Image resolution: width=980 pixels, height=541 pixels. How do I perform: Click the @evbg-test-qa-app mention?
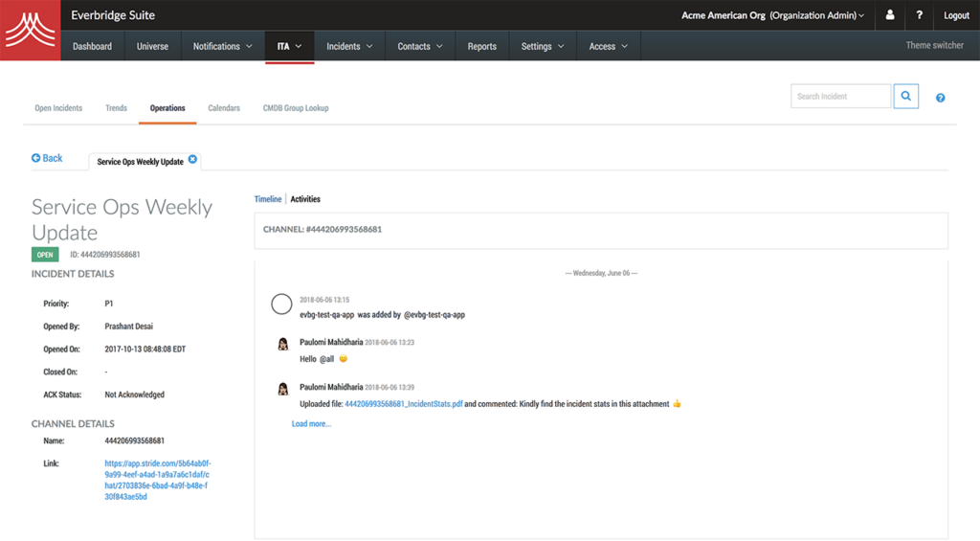pos(434,315)
